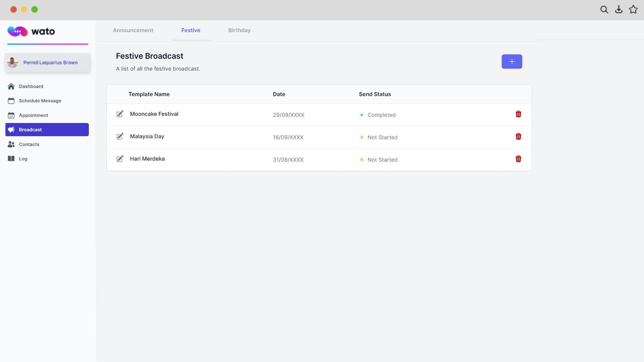Minimize window with yellow button
The image size is (644, 362).
[x=24, y=9]
